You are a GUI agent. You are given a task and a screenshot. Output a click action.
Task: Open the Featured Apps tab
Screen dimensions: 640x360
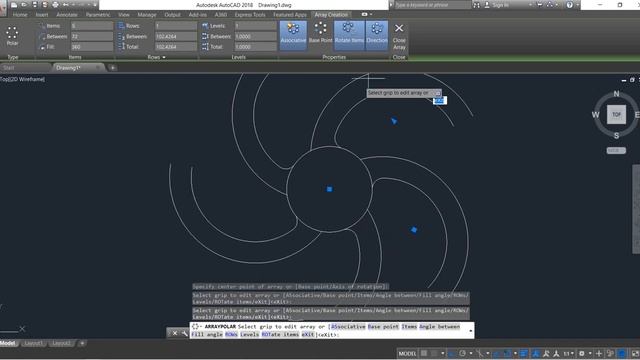pyautogui.click(x=290, y=15)
